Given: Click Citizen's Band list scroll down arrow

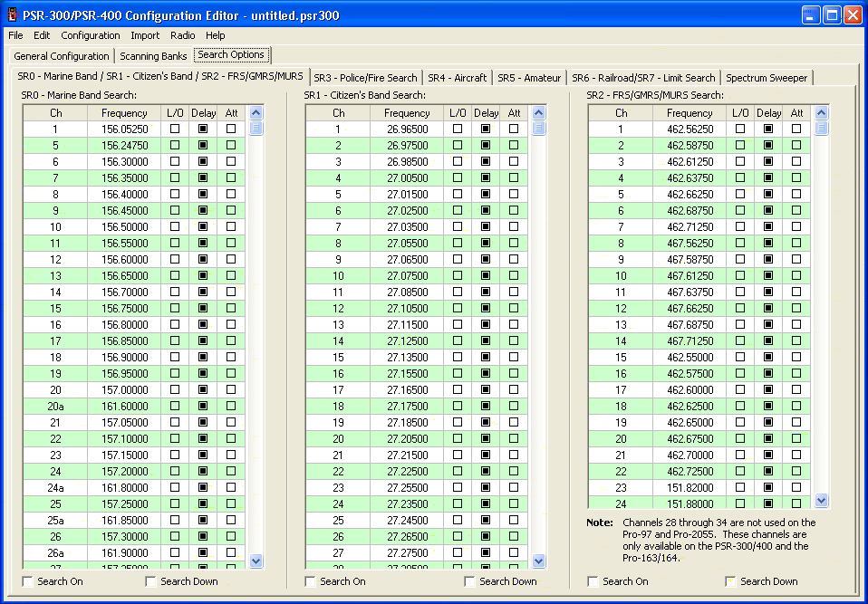Looking at the screenshot, I should click(538, 561).
